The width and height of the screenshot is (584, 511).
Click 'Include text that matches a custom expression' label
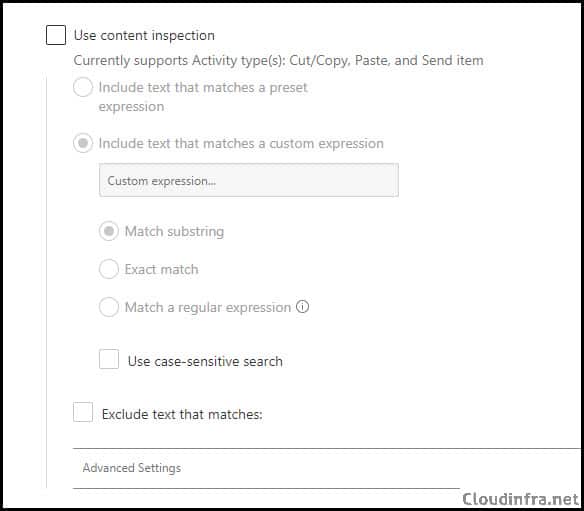pyautogui.click(x=241, y=143)
